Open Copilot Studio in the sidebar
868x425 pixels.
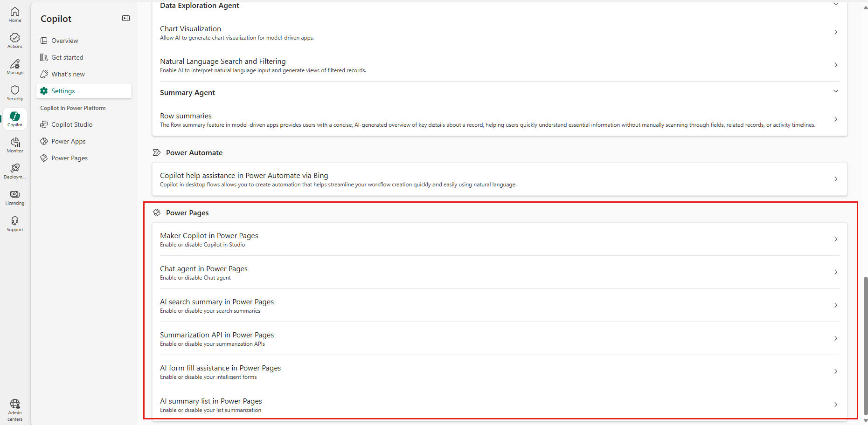click(84, 124)
